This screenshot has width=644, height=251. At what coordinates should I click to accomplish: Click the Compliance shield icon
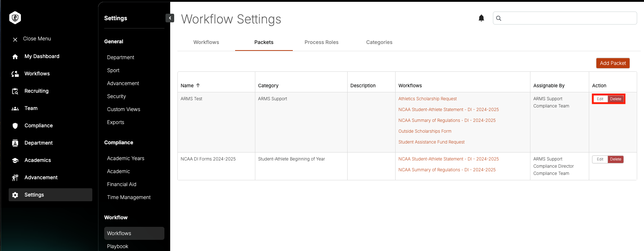pos(15,126)
